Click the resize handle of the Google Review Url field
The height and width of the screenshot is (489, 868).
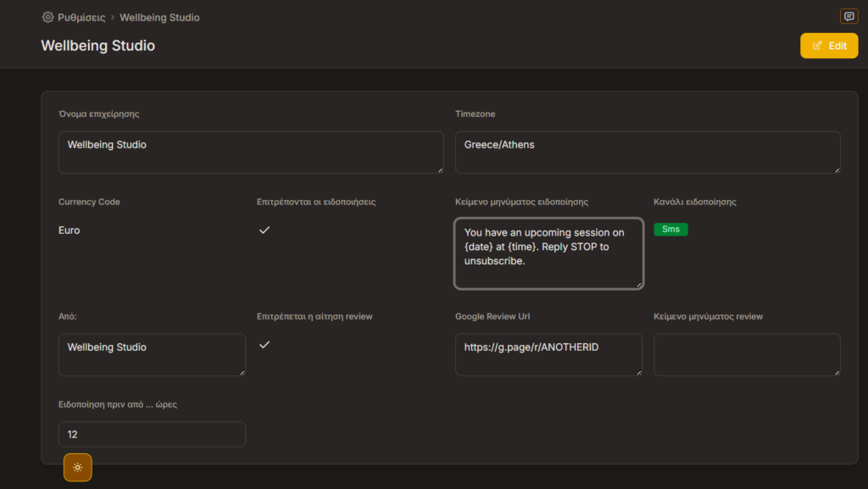(639, 373)
